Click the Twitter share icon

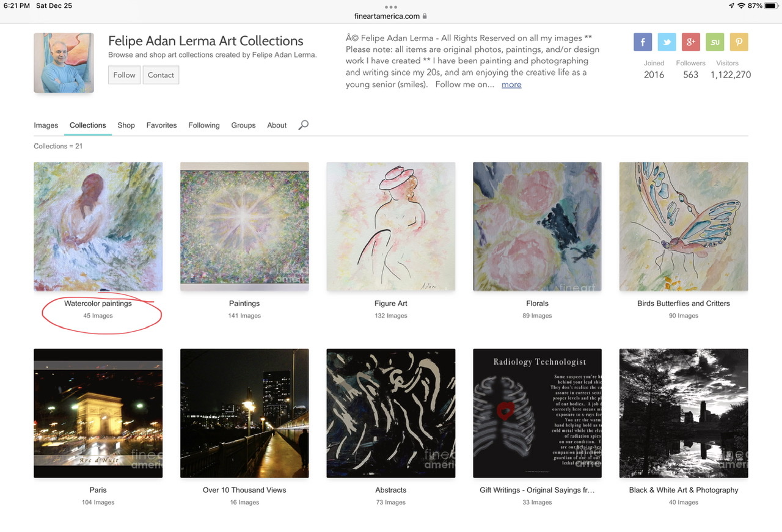[x=667, y=42]
